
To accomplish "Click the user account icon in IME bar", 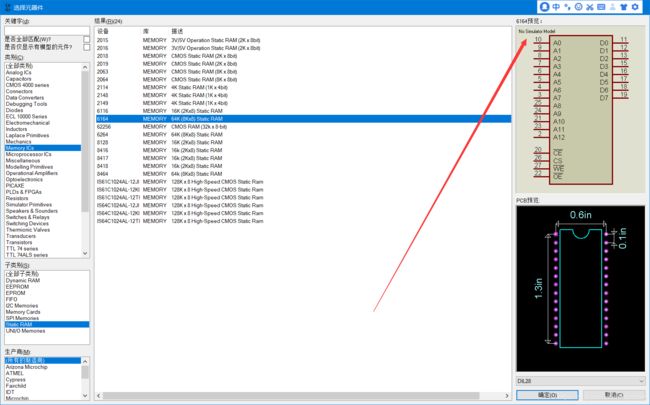I will click(612, 7).
